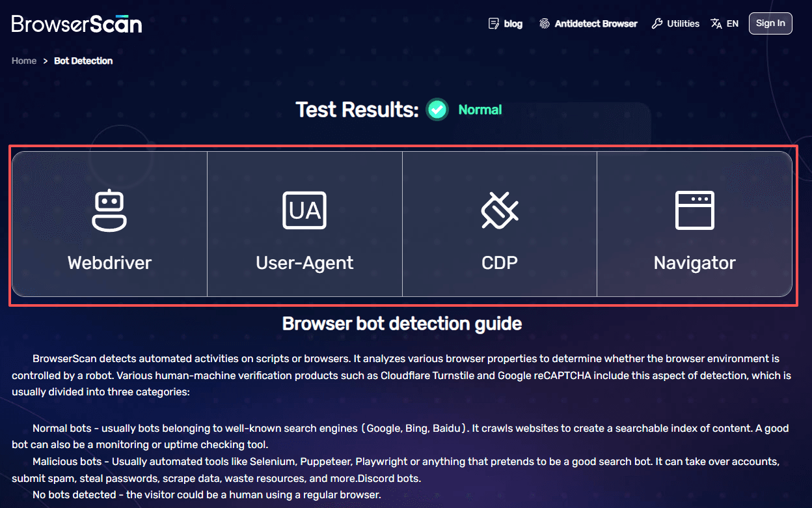Click the Bot Detection breadcrumb
Viewport: 812px width, 508px height.
click(83, 61)
